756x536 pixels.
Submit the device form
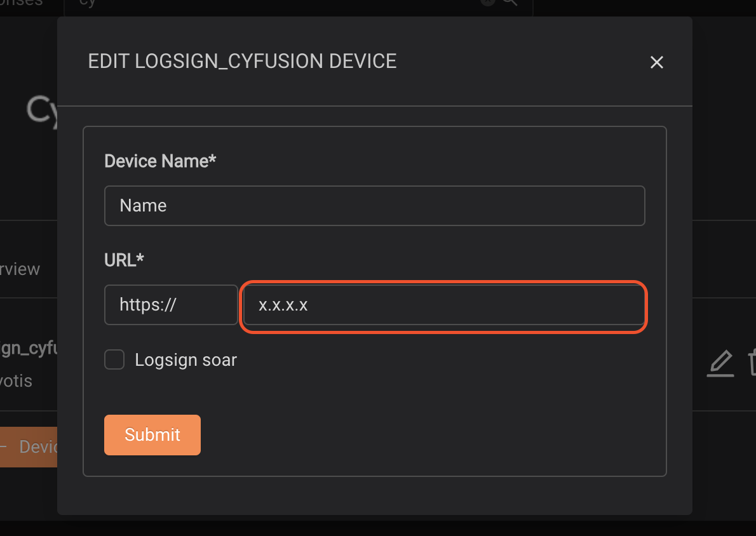[152, 435]
